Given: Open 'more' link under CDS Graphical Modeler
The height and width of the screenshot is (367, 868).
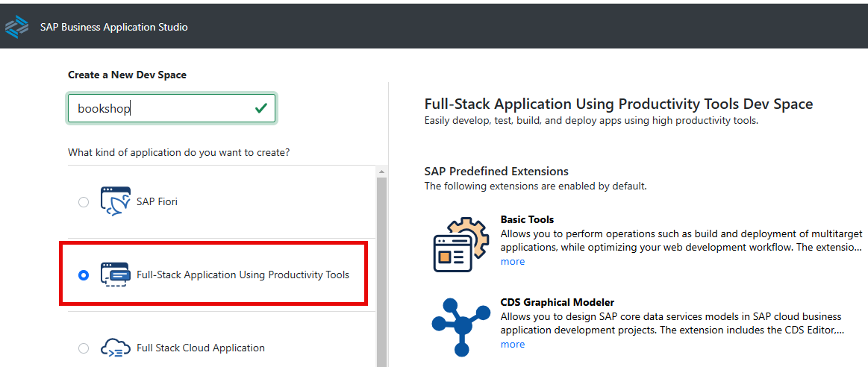Looking at the screenshot, I should (x=513, y=345).
